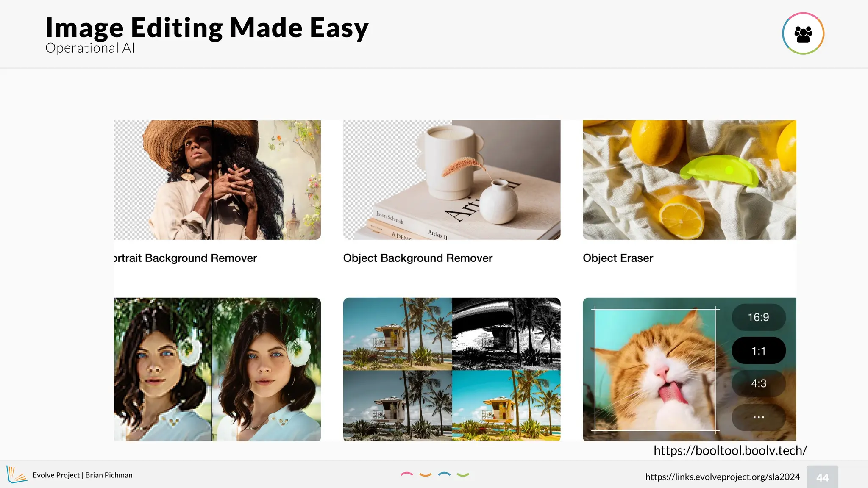
Task: Select the 1:1 aspect ratio option
Action: pyautogui.click(x=758, y=351)
